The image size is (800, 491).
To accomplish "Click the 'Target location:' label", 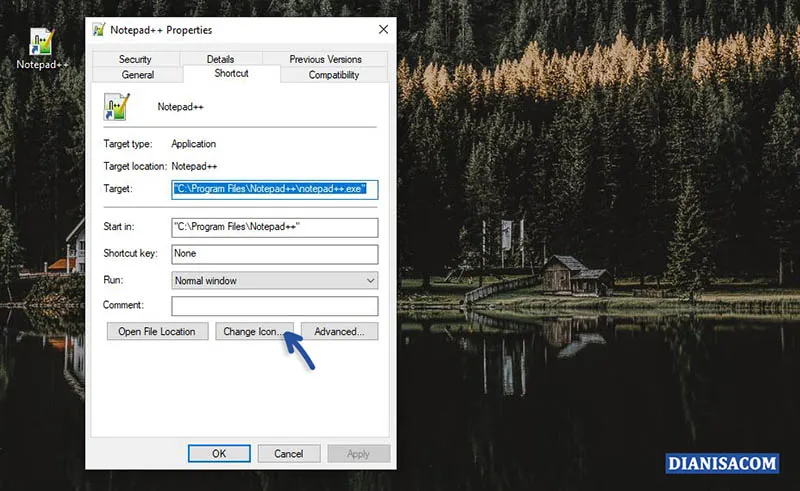I will coord(135,166).
